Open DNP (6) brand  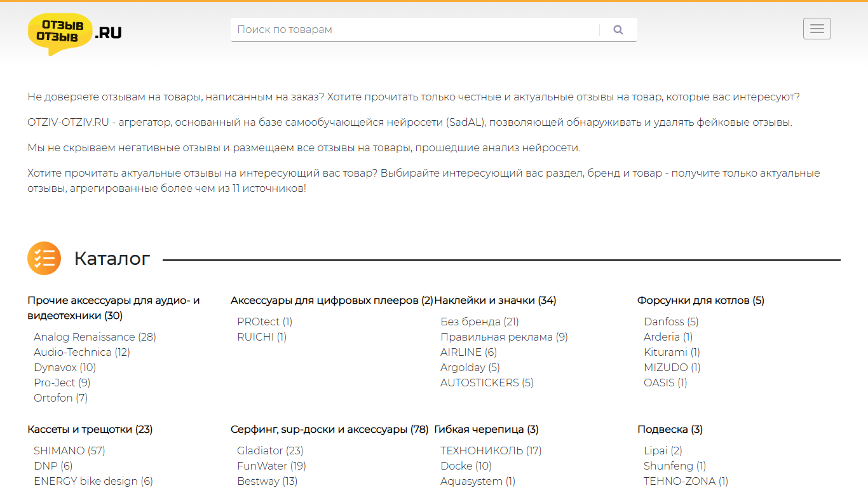point(53,466)
